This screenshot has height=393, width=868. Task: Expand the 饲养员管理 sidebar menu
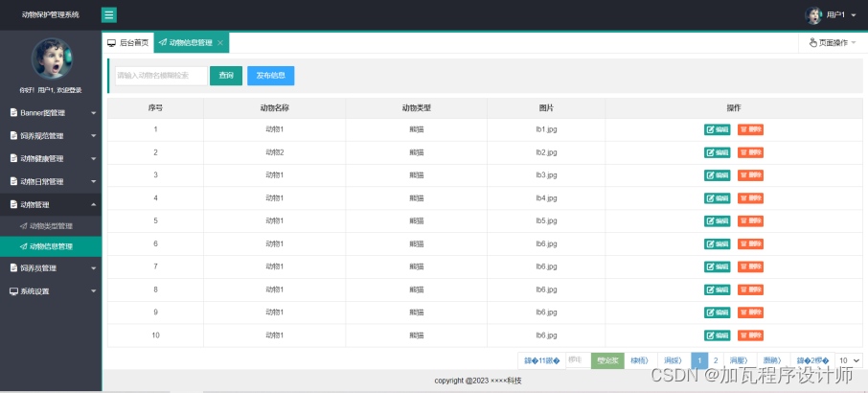click(x=51, y=268)
